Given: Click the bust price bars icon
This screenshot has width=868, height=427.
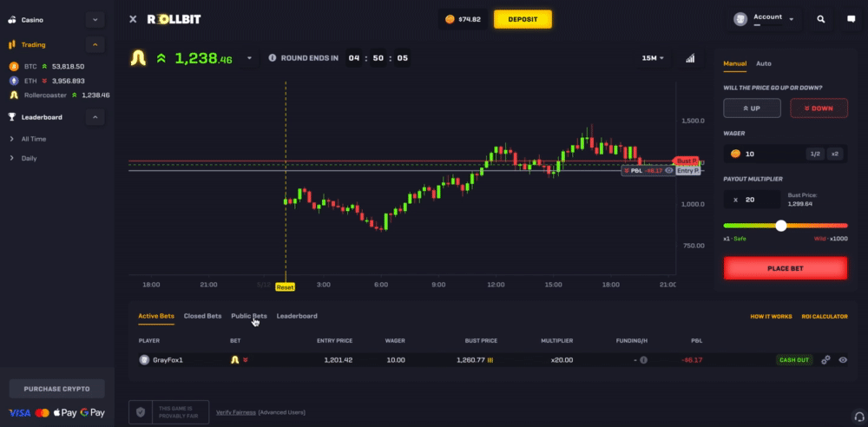Looking at the screenshot, I should click(x=490, y=360).
